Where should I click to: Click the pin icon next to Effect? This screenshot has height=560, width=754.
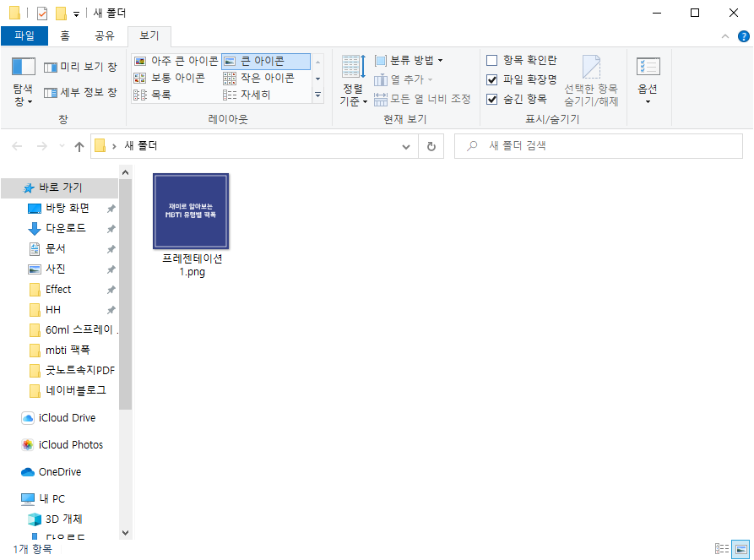111,290
